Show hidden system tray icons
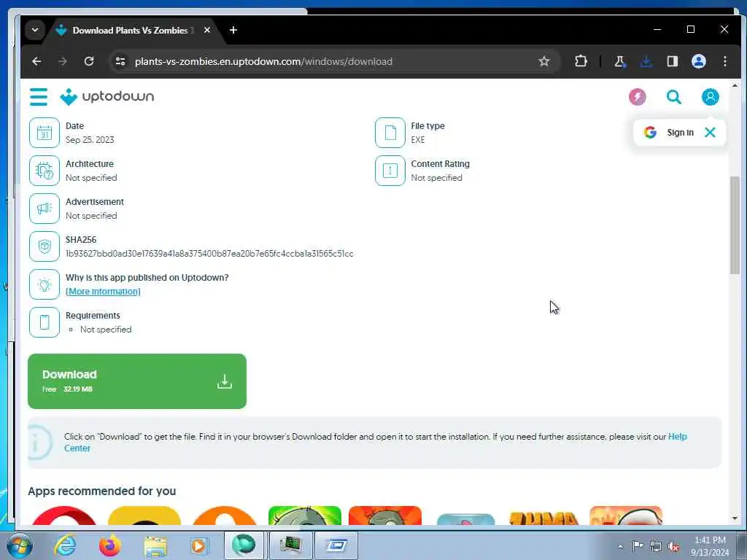 click(620, 546)
